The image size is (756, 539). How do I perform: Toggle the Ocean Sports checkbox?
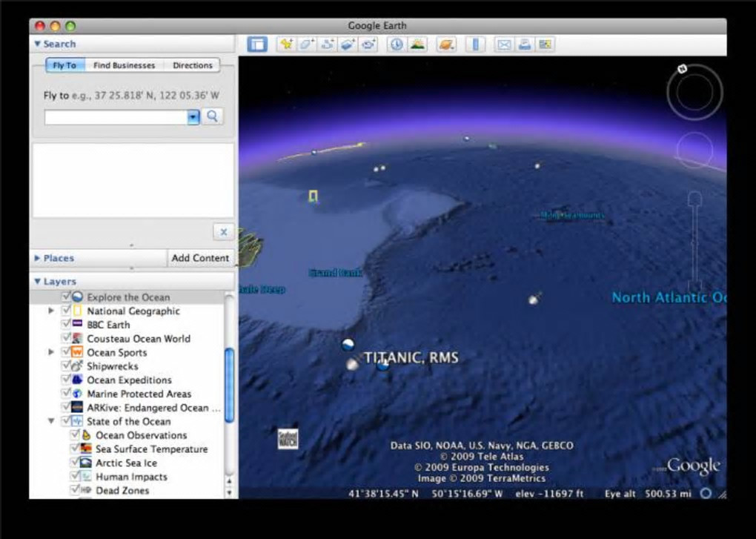(67, 352)
